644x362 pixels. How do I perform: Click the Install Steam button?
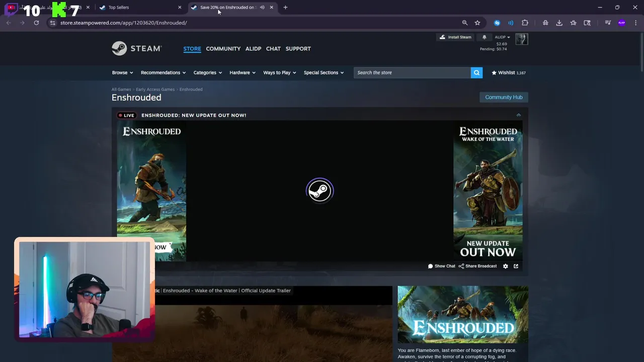(x=455, y=37)
